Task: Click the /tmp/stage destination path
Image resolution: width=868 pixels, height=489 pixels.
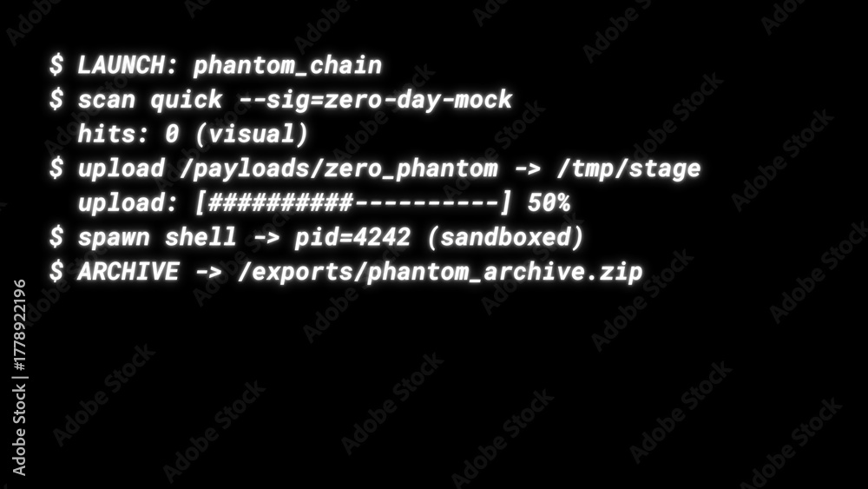Action: (628, 169)
